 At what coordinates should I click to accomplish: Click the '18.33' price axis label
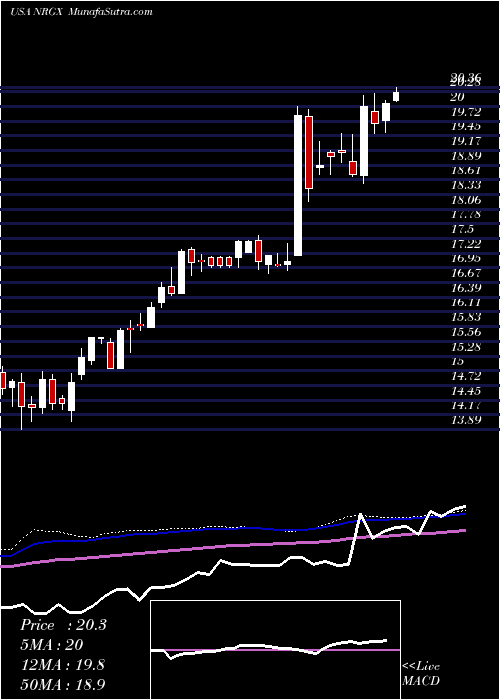click(466, 185)
